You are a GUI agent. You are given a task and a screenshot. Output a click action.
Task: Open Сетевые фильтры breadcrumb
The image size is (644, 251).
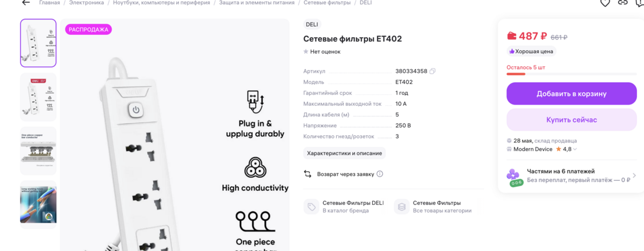click(x=327, y=2)
